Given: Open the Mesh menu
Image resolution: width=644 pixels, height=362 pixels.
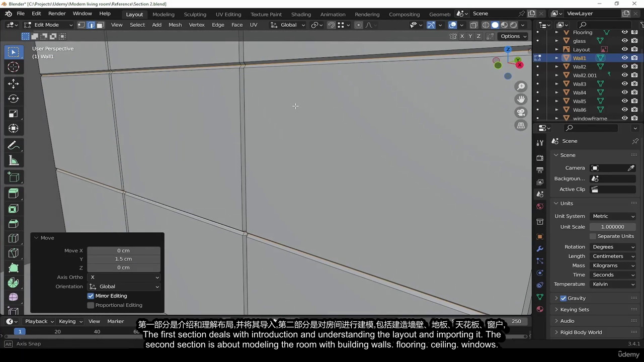Looking at the screenshot, I should [x=175, y=25].
